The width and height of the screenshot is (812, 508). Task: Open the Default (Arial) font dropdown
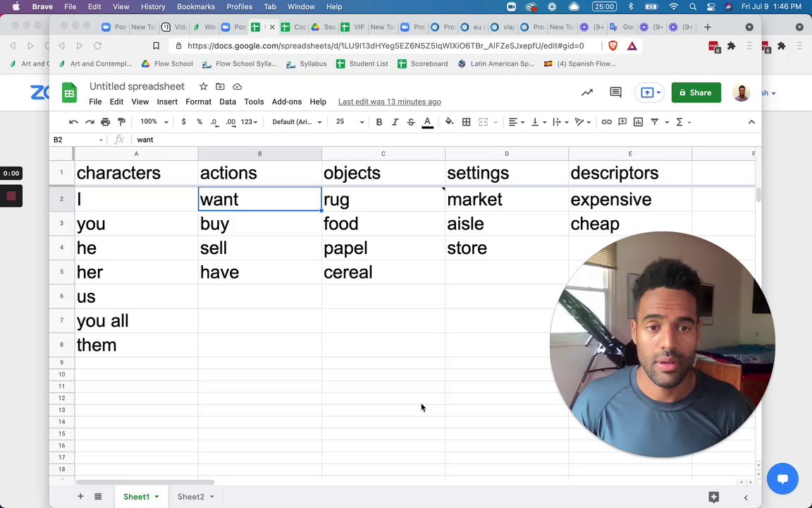(297, 122)
